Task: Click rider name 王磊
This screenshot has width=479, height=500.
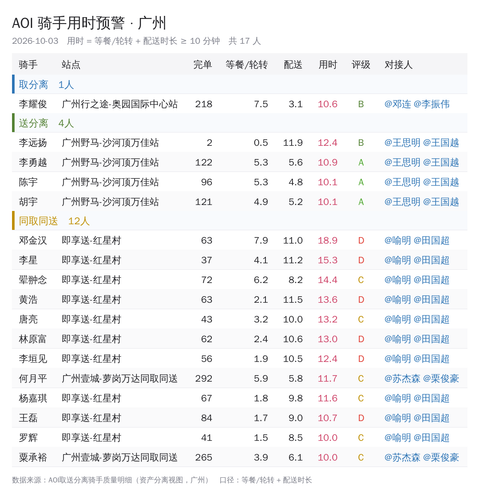Action: pos(28,418)
